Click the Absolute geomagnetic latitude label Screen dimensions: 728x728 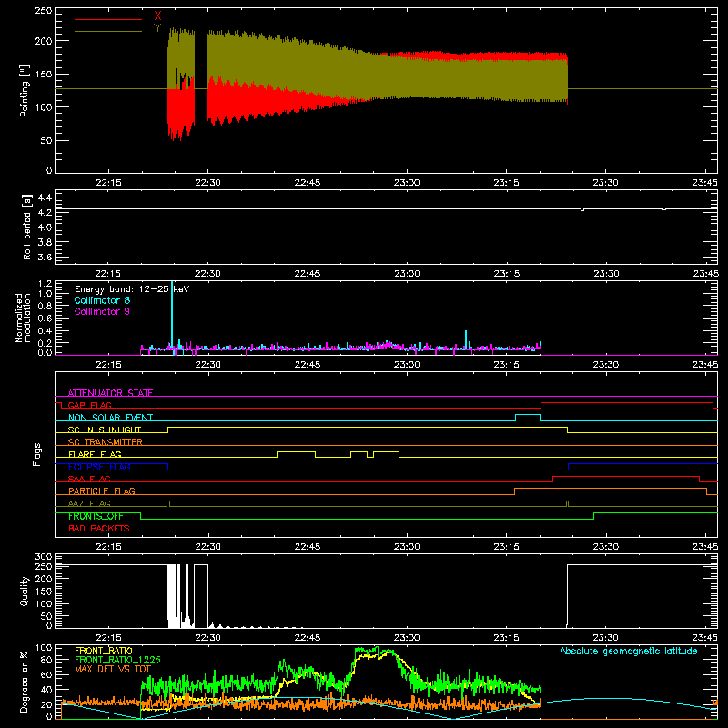[629, 651]
